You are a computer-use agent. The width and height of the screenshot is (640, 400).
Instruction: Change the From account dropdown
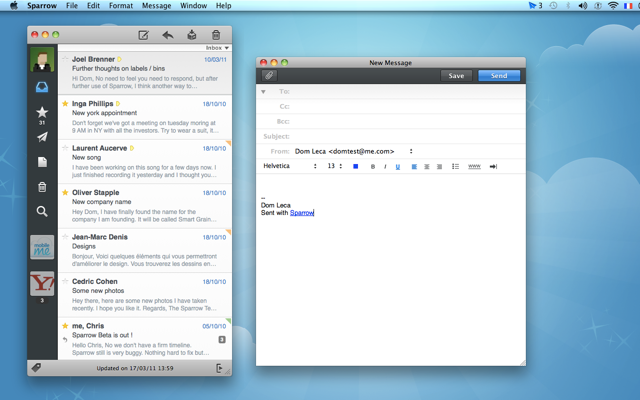pyautogui.click(x=353, y=151)
